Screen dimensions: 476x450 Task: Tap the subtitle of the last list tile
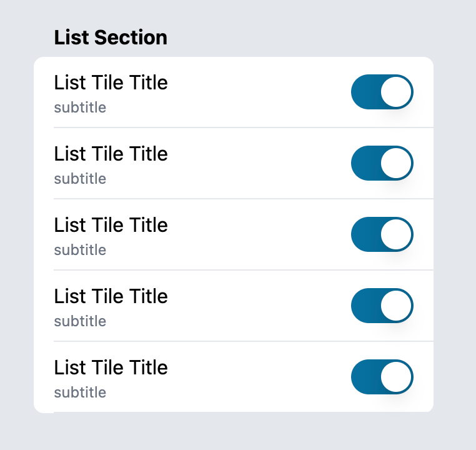point(80,392)
